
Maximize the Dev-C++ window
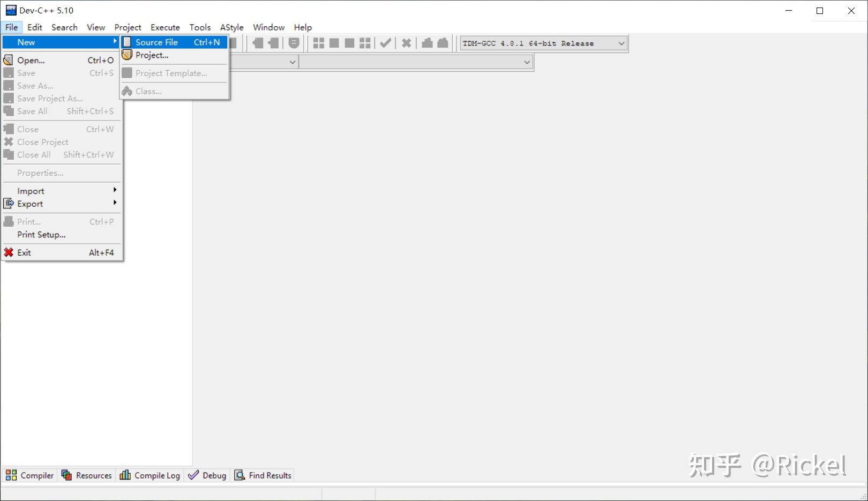click(x=819, y=10)
